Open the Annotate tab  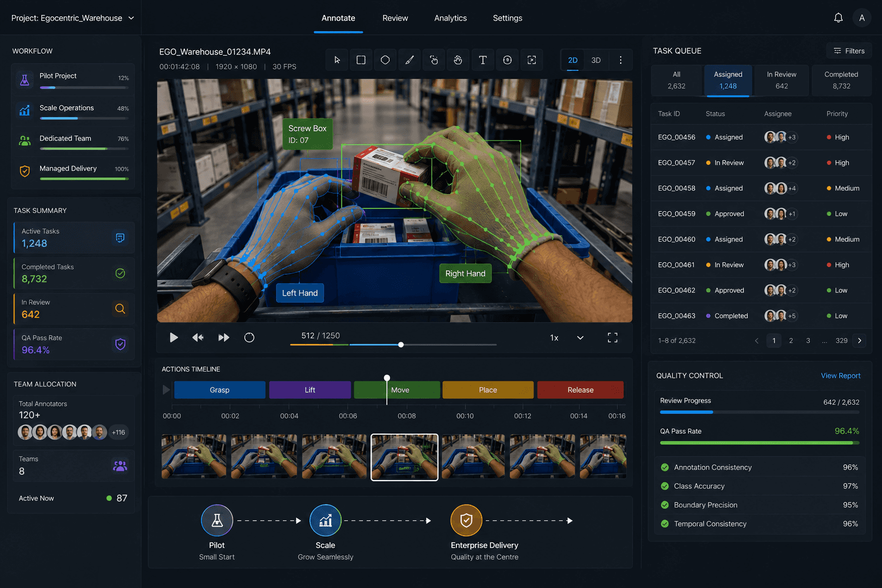(338, 18)
